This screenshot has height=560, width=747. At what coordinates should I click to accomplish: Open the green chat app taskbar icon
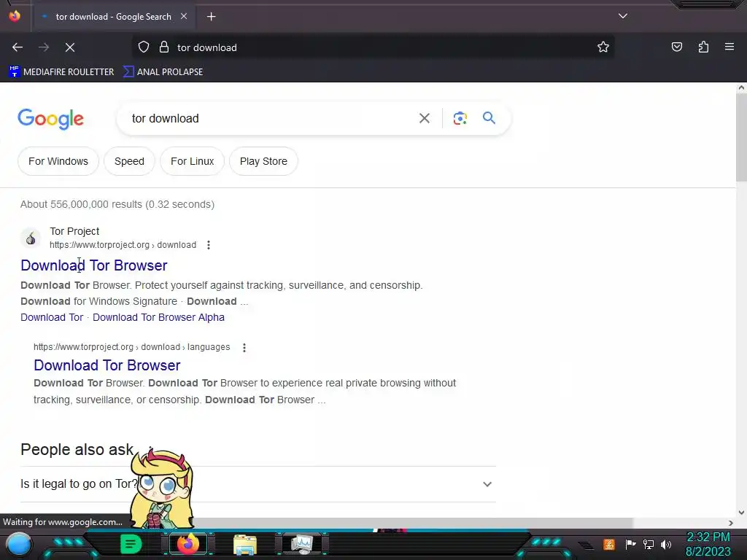click(131, 544)
